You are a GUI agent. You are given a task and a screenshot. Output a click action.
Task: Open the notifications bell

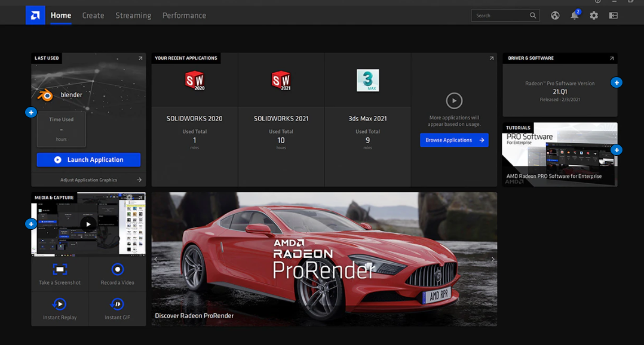pyautogui.click(x=574, y=16)
